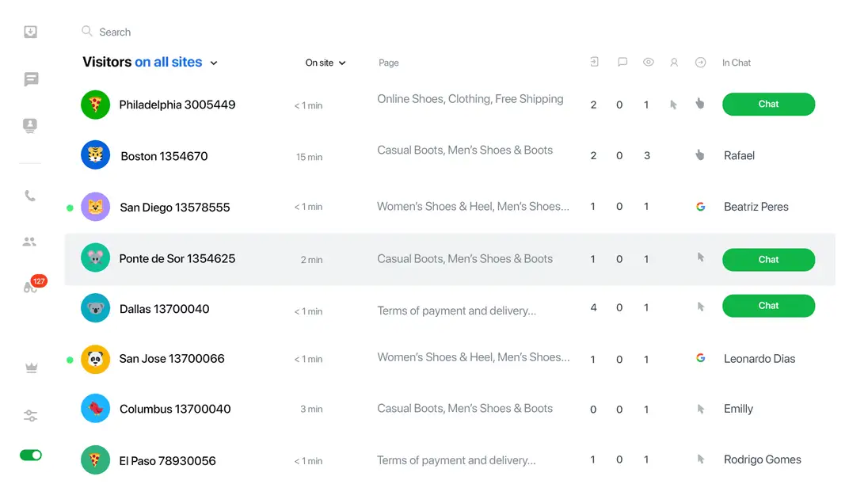
Task: Click the visits column header icon
Action: coord(594,62)
